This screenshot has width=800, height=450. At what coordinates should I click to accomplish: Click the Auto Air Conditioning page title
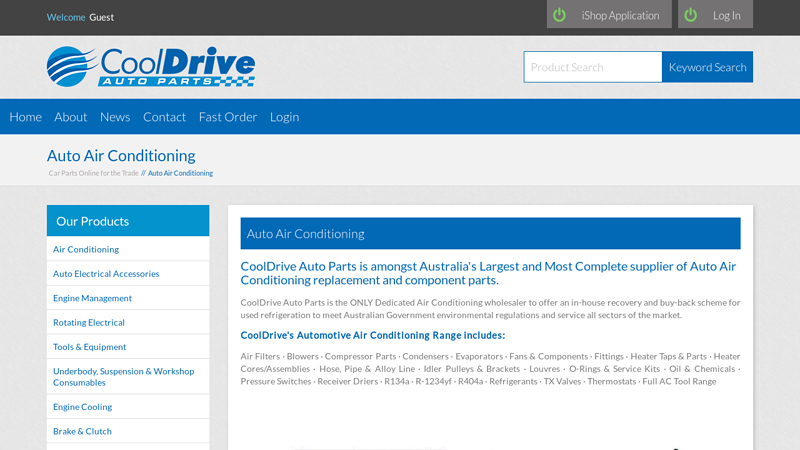click(121, 156)
